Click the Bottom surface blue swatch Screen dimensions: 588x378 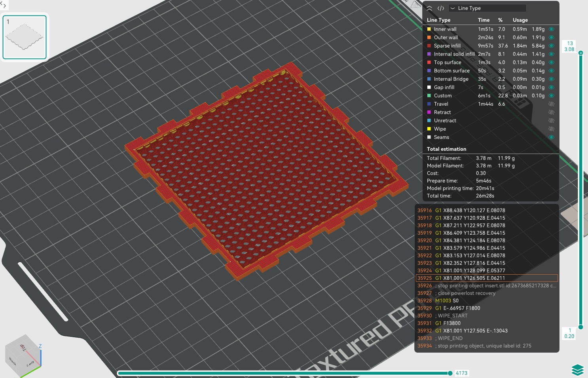pyautogui.click(x=429, y=71)
